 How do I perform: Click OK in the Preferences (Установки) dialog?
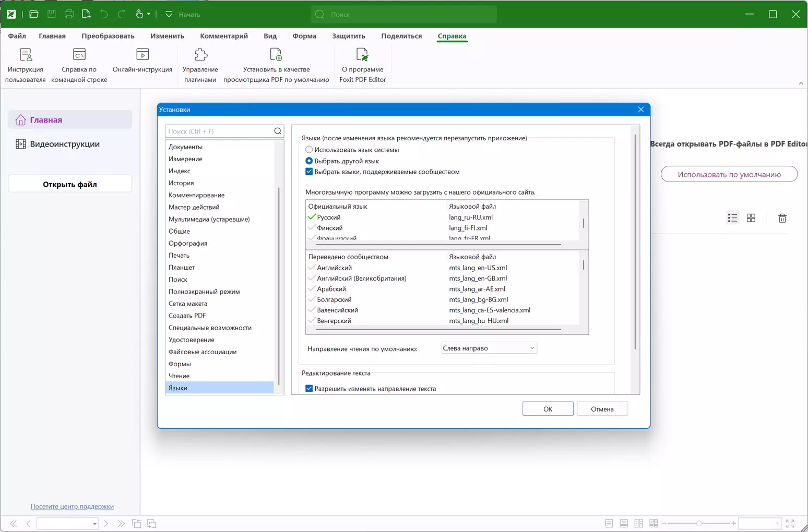tap(548, 409)
